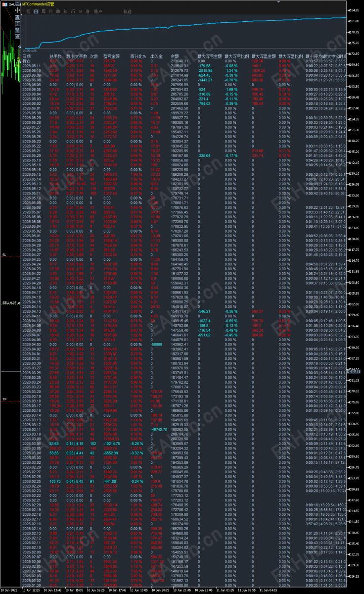Switch to the 季 quarterly tab

pyautogui.click(x=58, y=11)
